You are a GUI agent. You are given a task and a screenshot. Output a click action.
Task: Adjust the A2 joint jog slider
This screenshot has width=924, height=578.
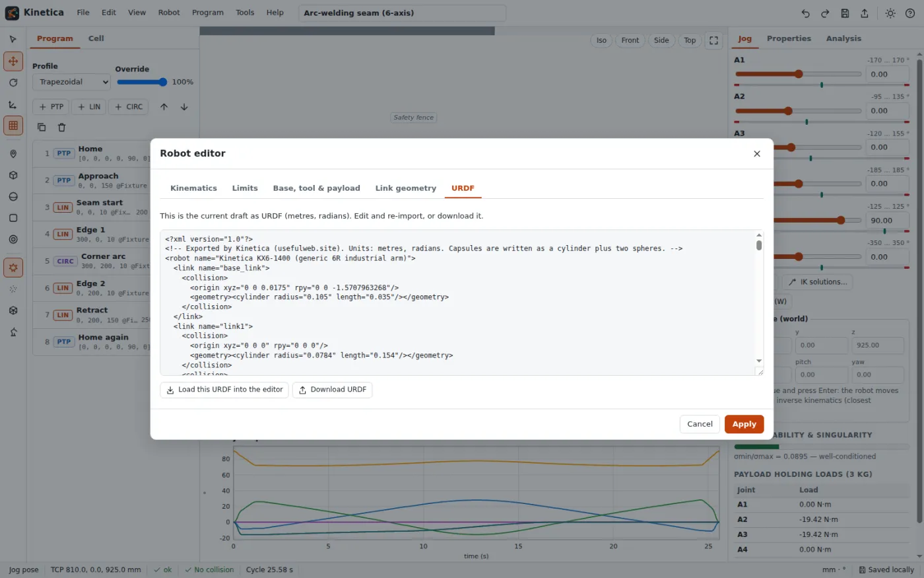(798, 111)
